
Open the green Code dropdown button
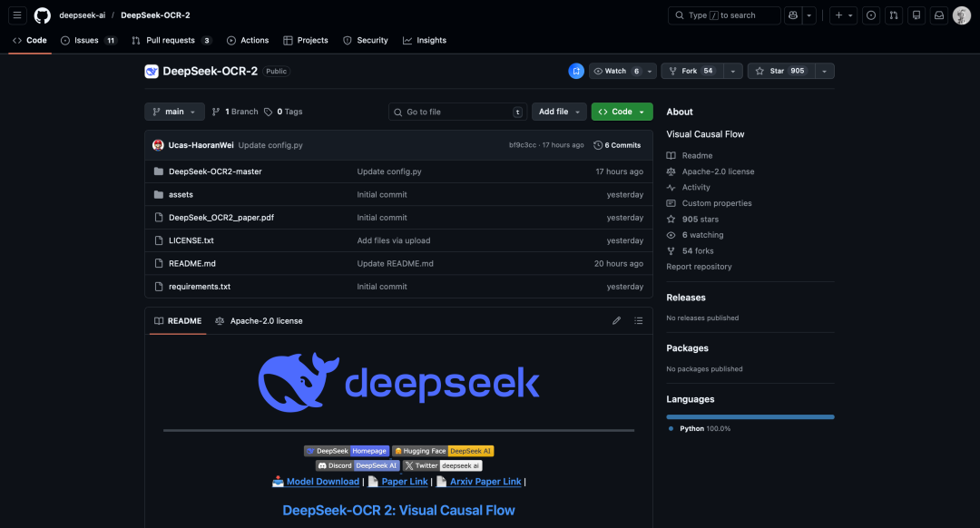(x=622, y=112)
